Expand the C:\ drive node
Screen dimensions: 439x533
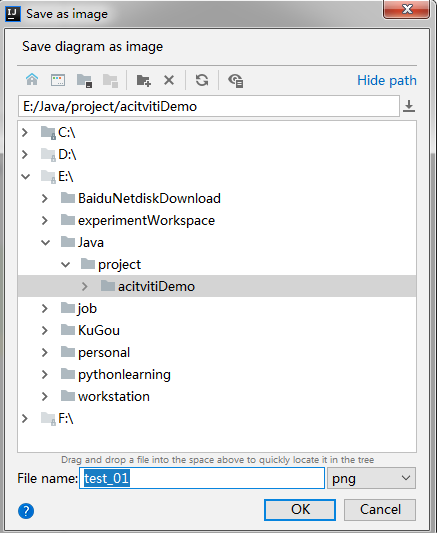click(x=25, y=132)
